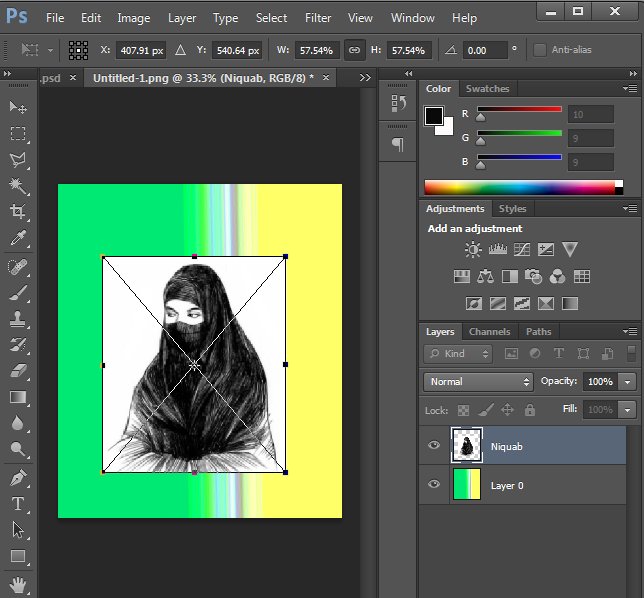Open the layer Kind filter dropdown
This screenshot has width=644, height=598.
point(459,354)
